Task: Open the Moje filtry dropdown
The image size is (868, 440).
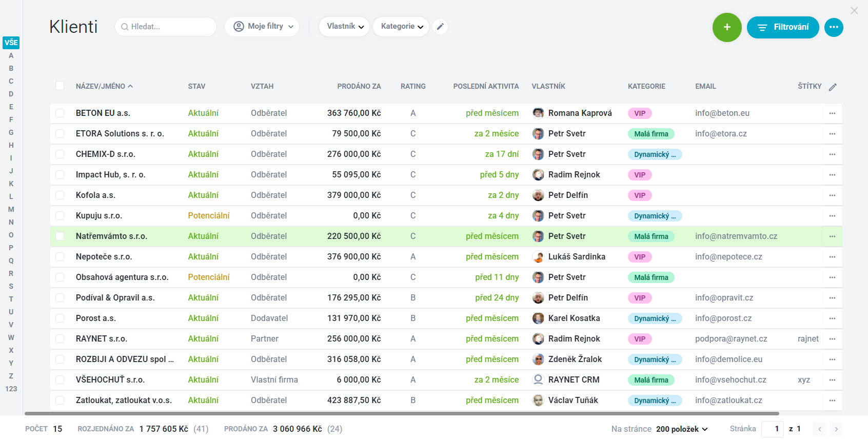Action: [263, 27]
